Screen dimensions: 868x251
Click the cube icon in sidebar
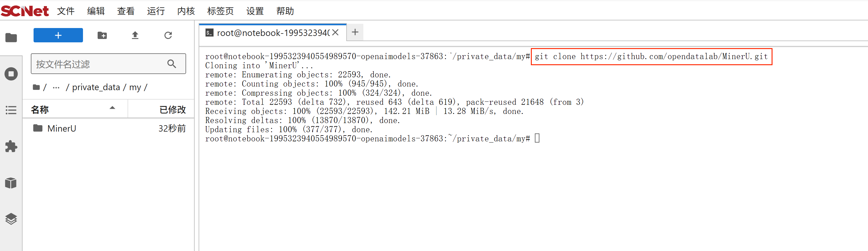click(x=11, y=183)
